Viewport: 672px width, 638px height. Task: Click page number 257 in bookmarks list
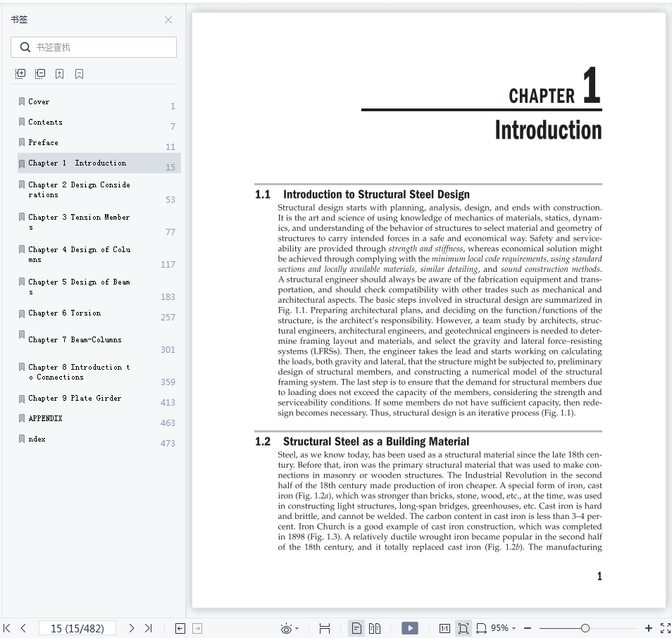click(168, 317)
